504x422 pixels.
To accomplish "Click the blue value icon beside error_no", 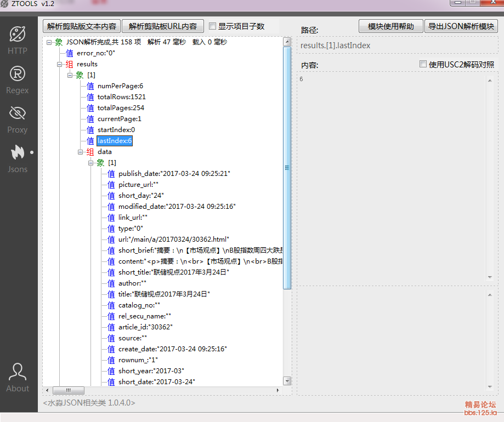I will point(70,53).
